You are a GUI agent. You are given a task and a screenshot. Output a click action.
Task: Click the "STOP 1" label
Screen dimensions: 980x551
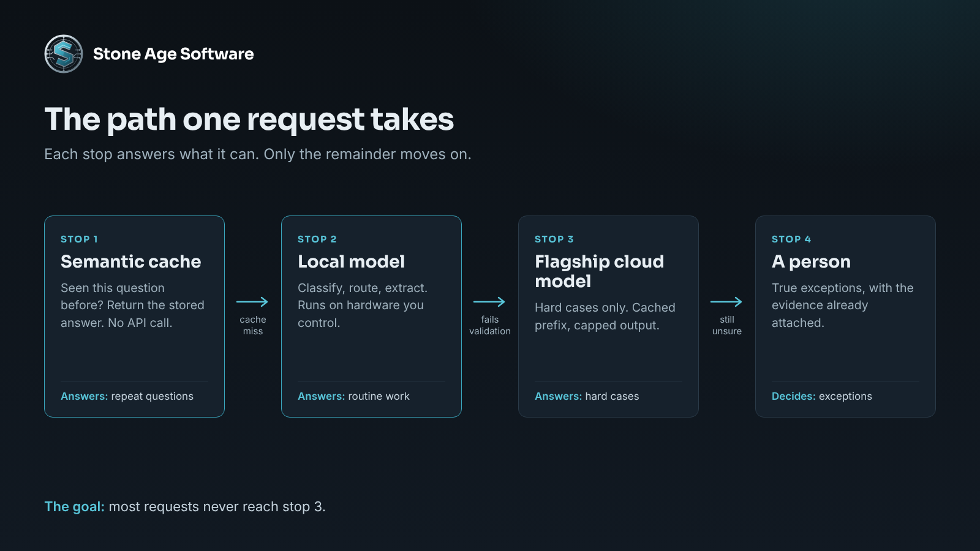[79, 239]
